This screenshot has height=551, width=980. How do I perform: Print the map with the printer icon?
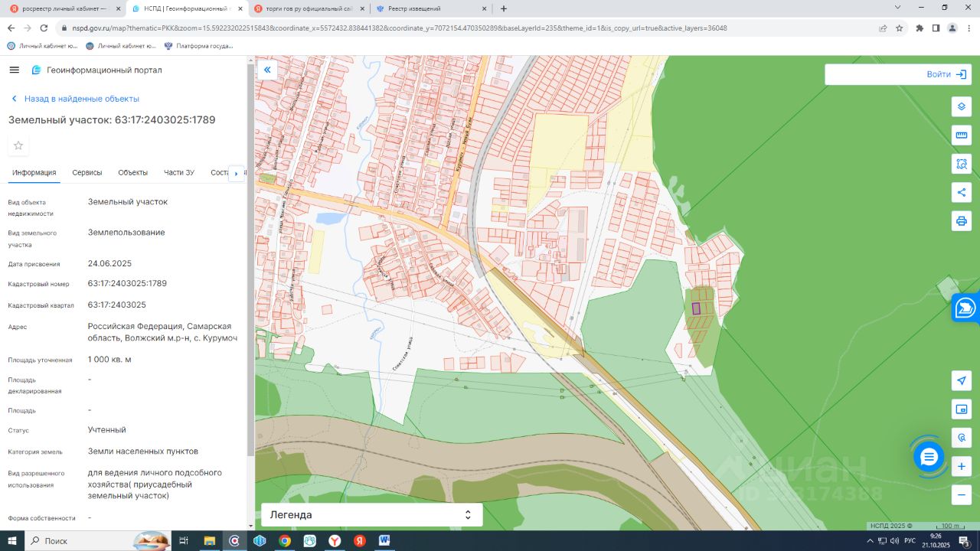point(961,221)
